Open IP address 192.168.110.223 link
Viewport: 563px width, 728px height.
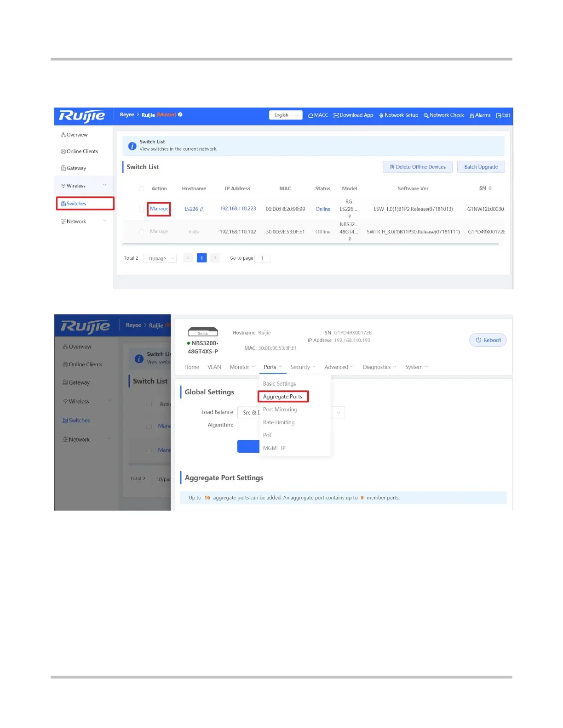238,209
